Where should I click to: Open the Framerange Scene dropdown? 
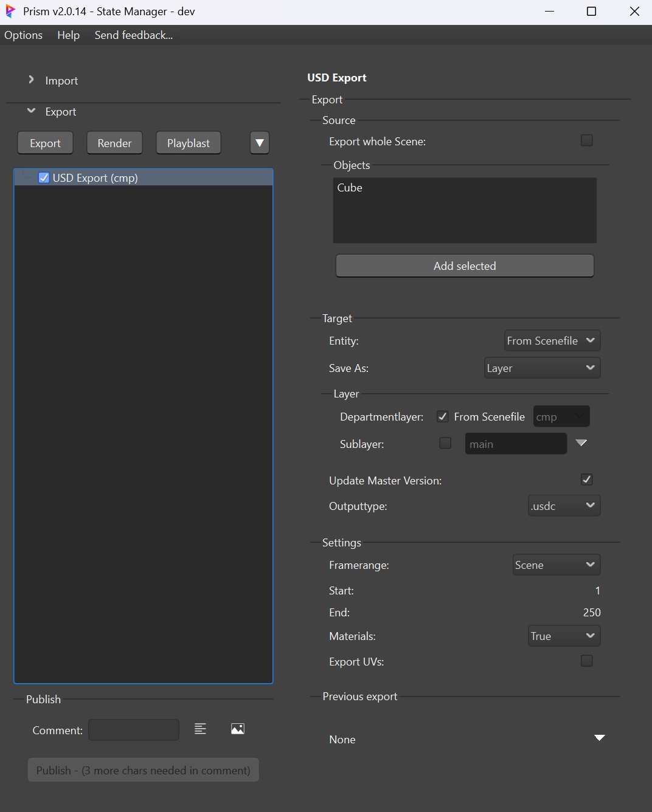click(557, 565)
